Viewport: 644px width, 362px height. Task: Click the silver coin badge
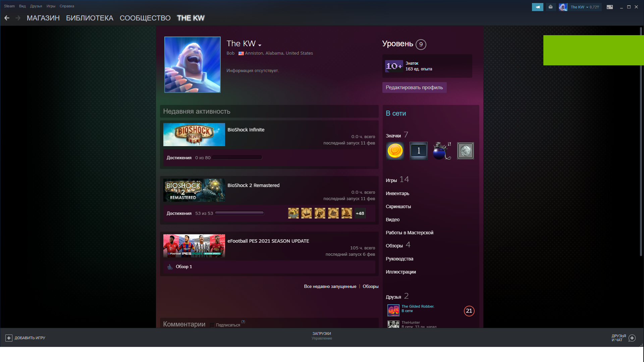pos(466,151)
